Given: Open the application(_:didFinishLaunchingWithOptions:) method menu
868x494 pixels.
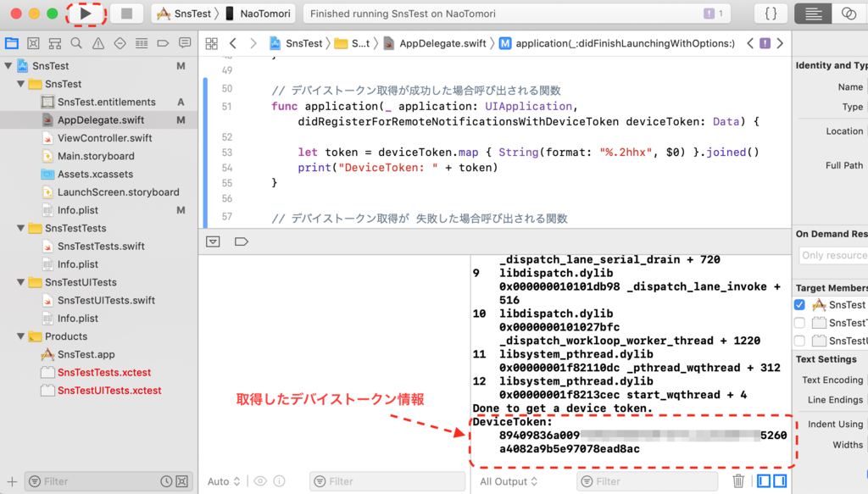Looking at the screenshot, I should pyautogui.click(x=617, y=43).
